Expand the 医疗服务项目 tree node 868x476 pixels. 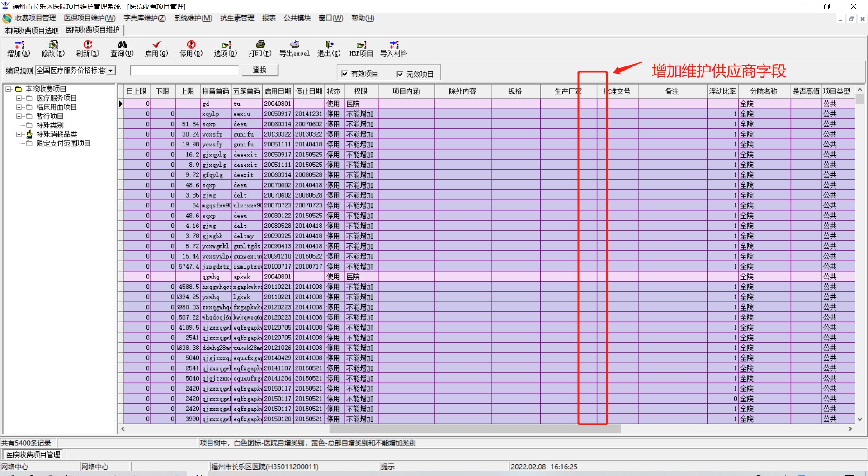click(19, 98)
